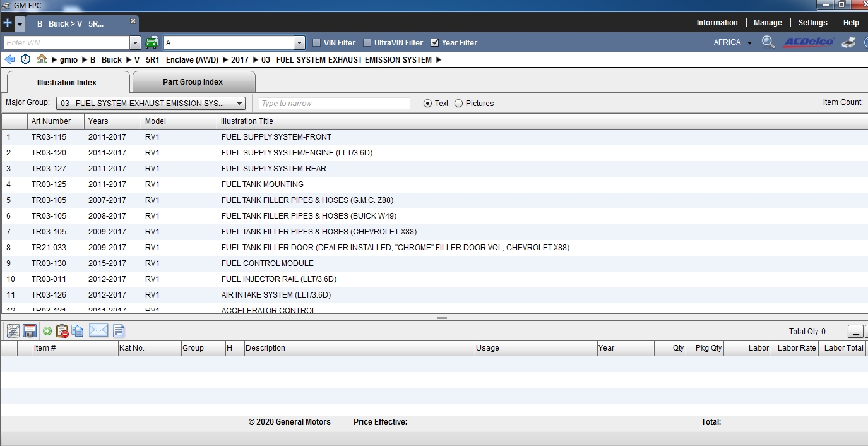Save the parts list with floppy icon
This screenshot has width=868, height=446.
coord(29,331)
